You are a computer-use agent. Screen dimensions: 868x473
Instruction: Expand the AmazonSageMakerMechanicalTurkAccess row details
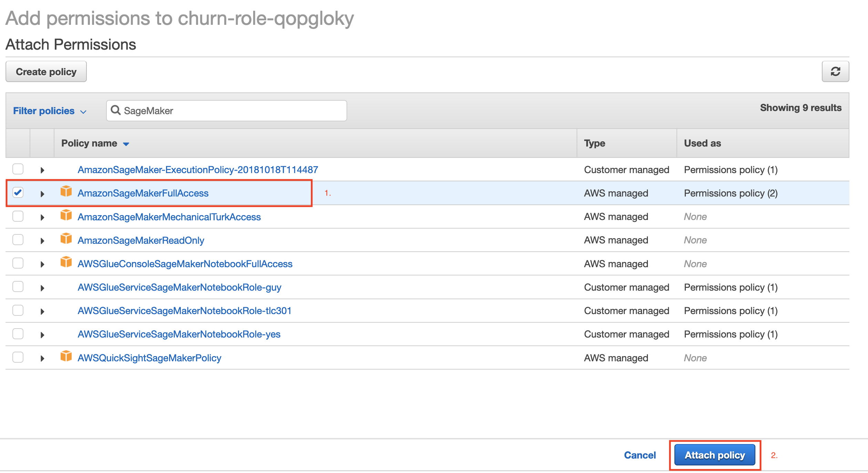[x=42, y=217]
